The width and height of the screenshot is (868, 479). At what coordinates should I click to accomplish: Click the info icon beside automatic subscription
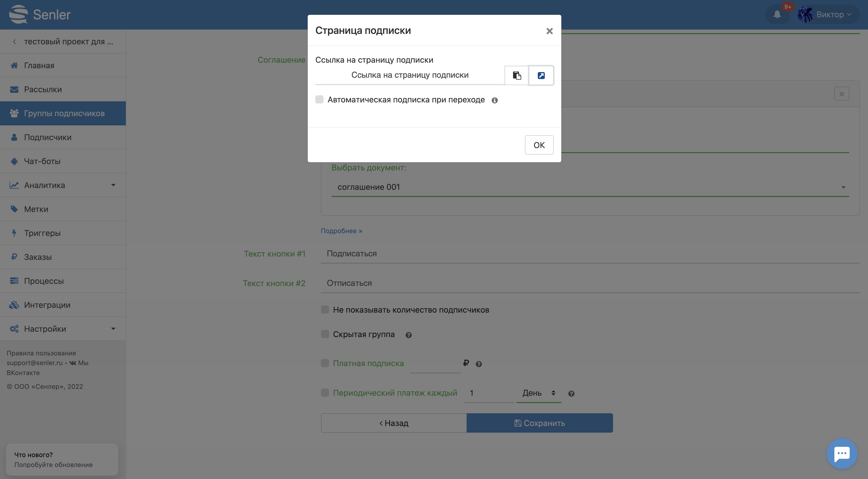tap(494, 100)
